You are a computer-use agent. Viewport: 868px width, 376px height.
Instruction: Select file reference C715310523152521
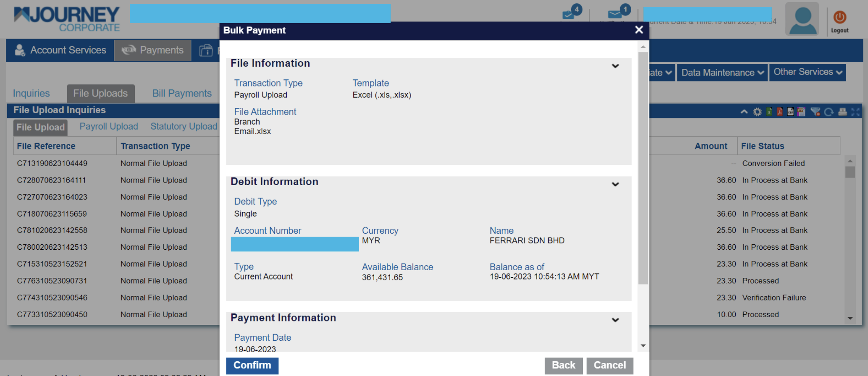52,264
